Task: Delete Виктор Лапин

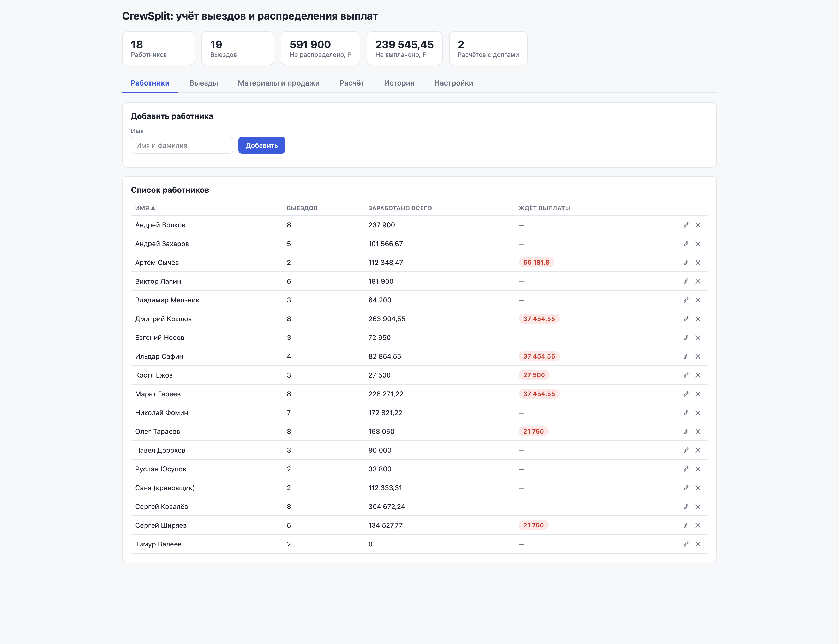Action: [698, 281]
